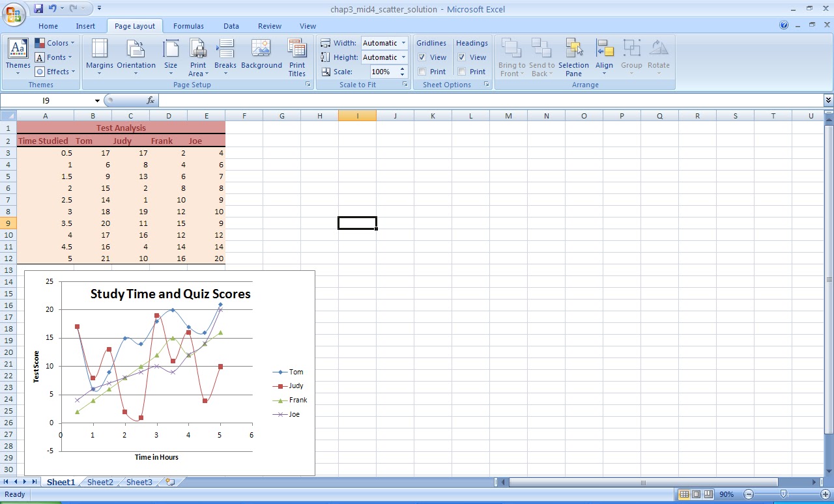Increase the Scale percentage spinner
Viewport: 834px width, 504px height.
[x=403, y=69]
